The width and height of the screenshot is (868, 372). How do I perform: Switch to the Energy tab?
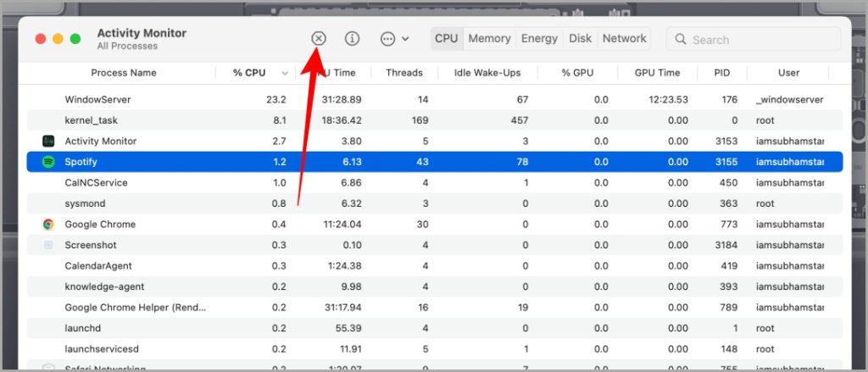(539, 38)
